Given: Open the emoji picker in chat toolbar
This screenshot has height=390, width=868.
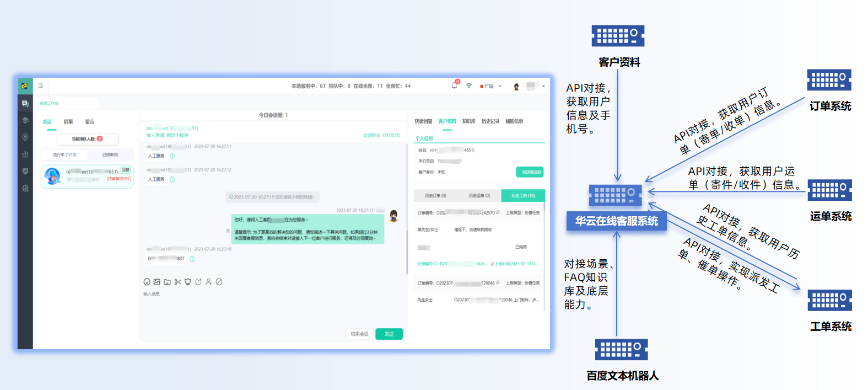Looking at the screenshot, I should (x=147, y=282).
